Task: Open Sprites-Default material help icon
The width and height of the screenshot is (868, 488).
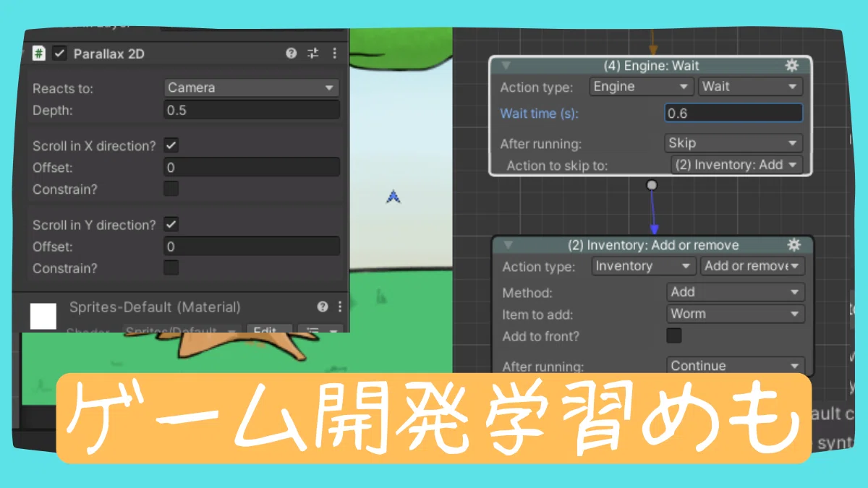Action: point(323,307)
